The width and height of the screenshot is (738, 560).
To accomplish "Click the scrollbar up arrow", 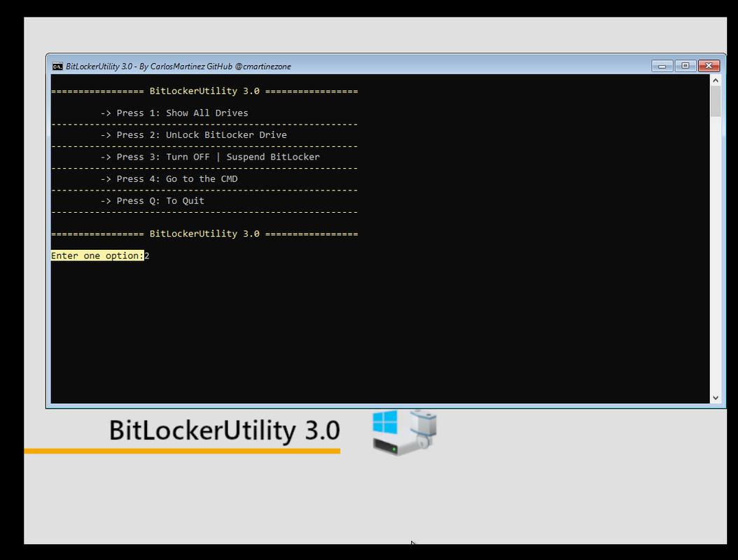I will tap(716, 80).
